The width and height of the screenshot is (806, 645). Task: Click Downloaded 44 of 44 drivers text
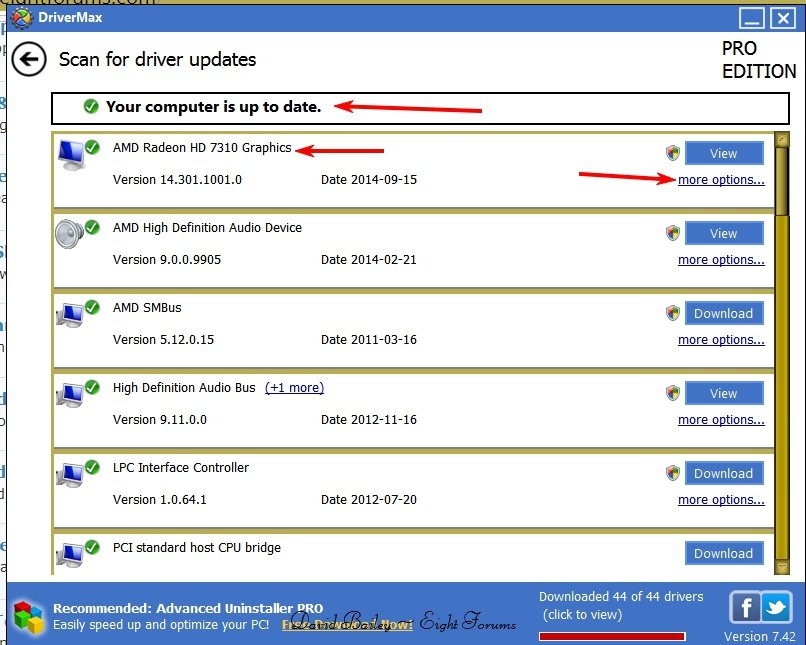pos(621,597)
